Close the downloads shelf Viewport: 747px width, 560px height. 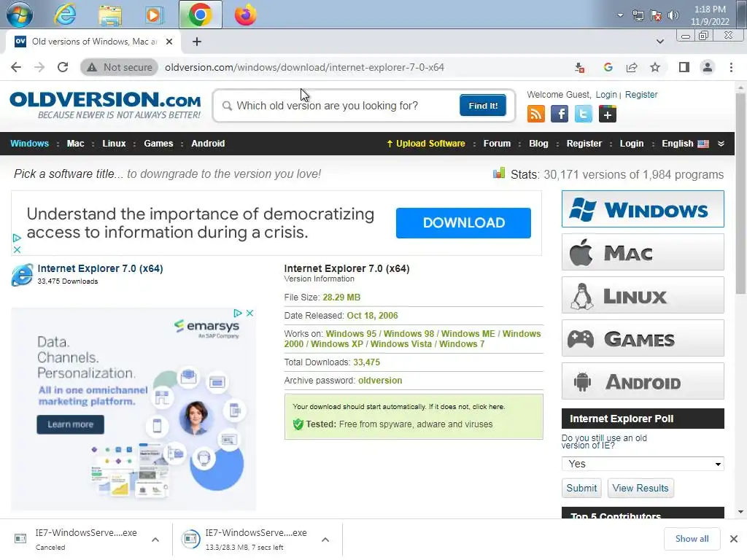click(734, 539)
